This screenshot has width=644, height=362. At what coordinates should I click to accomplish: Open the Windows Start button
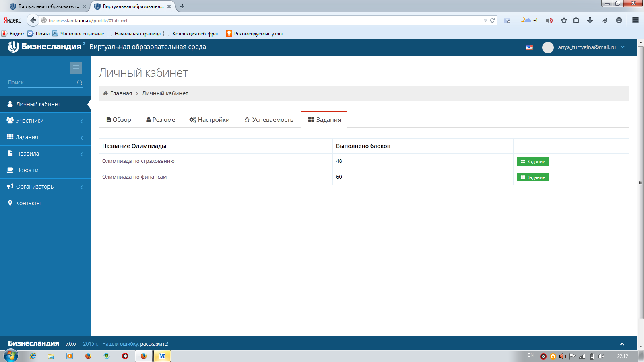(11, 356)
